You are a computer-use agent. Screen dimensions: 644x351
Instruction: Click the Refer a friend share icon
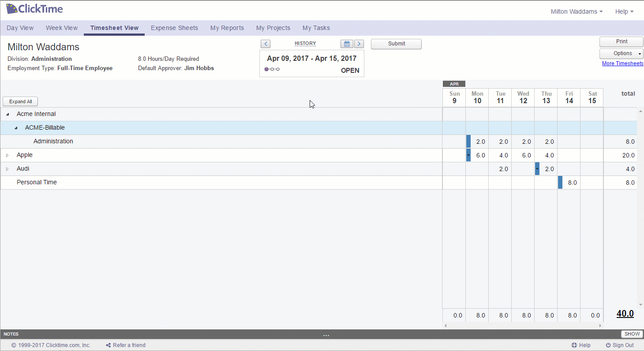[x=108, y=345]
